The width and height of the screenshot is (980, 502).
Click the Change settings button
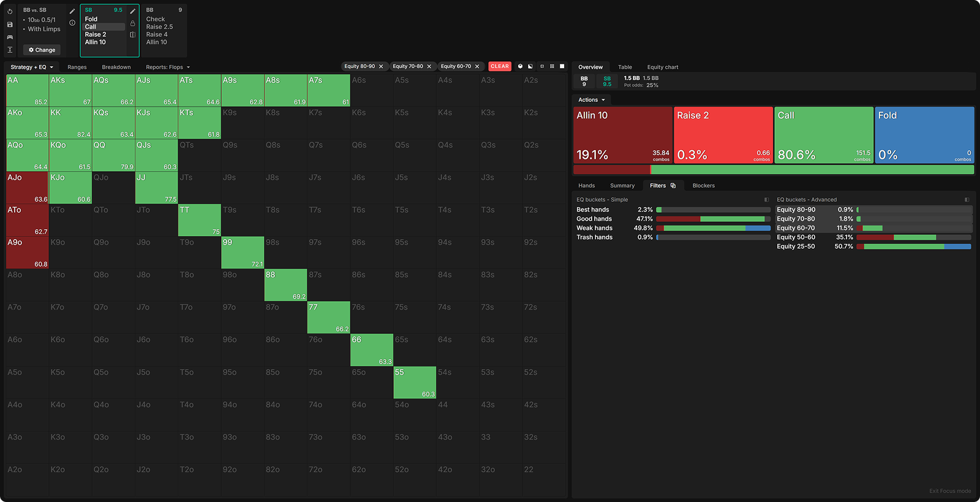(x=42, y=50)
